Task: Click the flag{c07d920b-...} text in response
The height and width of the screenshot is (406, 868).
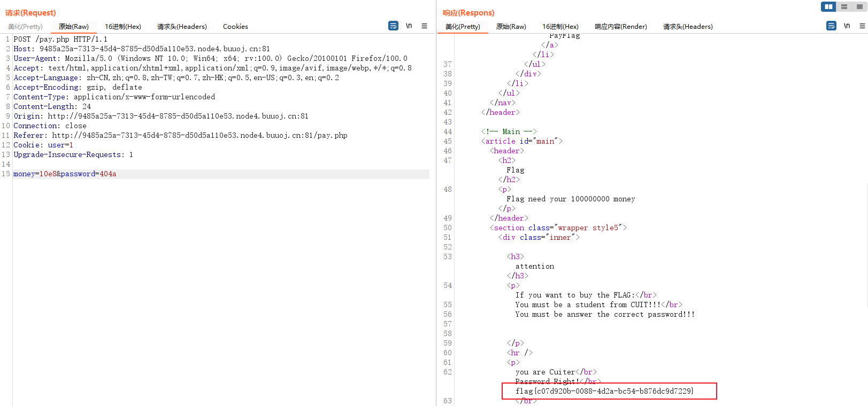Action: (x=604, y=391)
